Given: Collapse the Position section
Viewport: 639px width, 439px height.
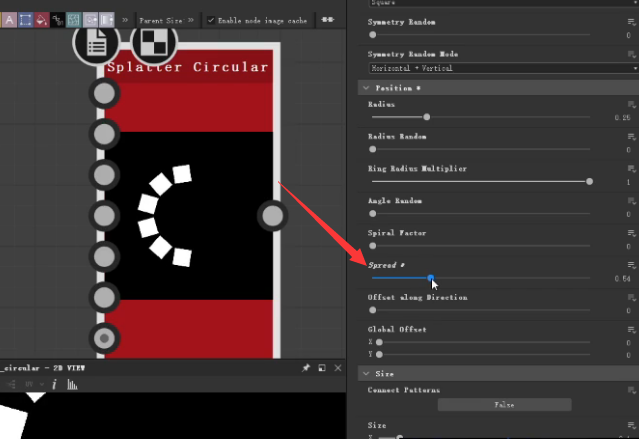Looking at the screenshot, I should pos(366,88).
